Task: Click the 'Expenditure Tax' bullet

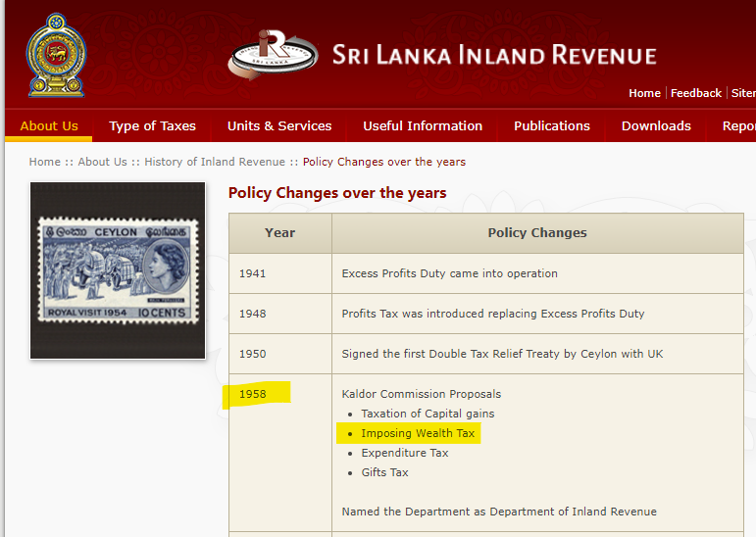Action: click(x=405, y=453)
